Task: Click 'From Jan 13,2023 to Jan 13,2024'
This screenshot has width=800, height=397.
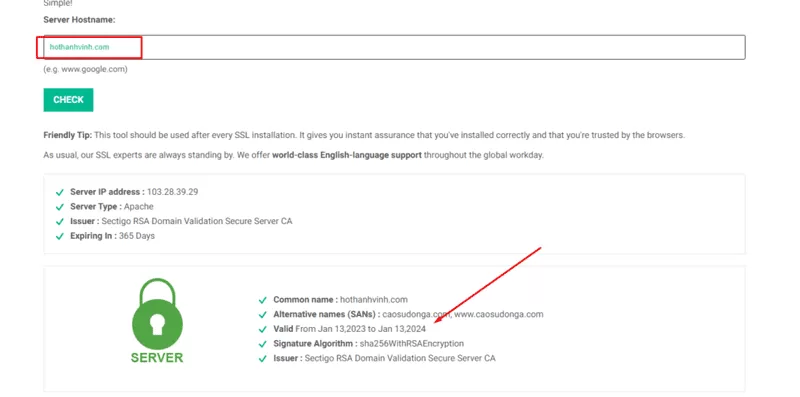Action: [x=361, y=329]
